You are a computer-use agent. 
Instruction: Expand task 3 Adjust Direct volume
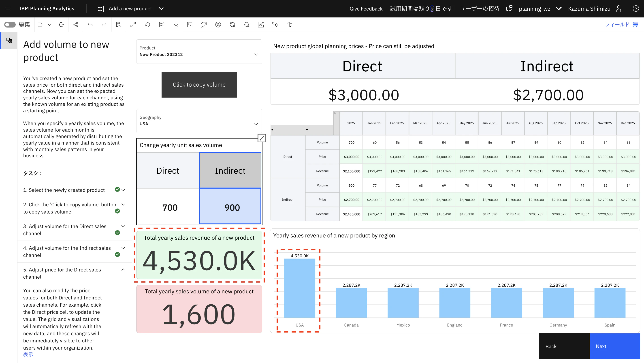tap(123, 226)
